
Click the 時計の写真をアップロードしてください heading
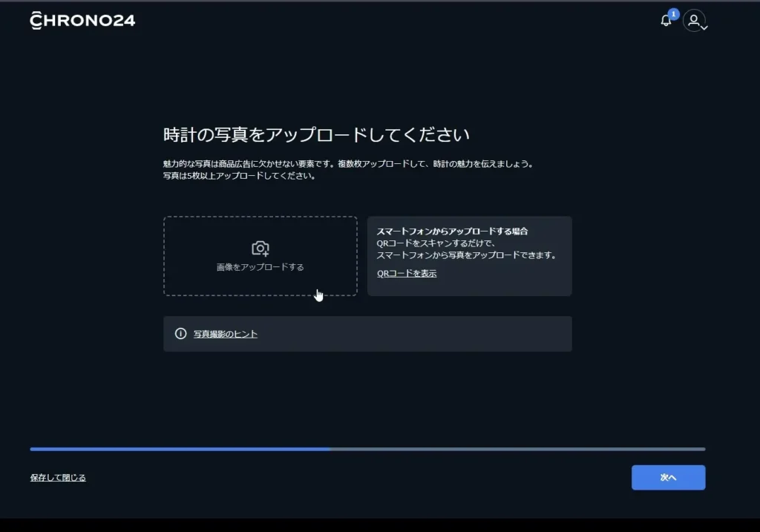(317, 135)
